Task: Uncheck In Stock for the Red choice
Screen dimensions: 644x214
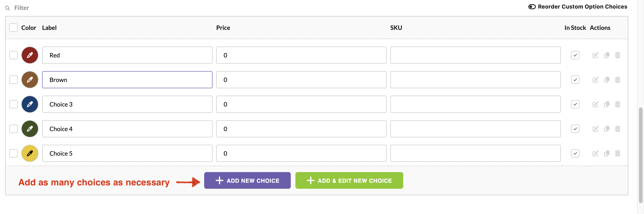Action: click(x=575, y=55)
